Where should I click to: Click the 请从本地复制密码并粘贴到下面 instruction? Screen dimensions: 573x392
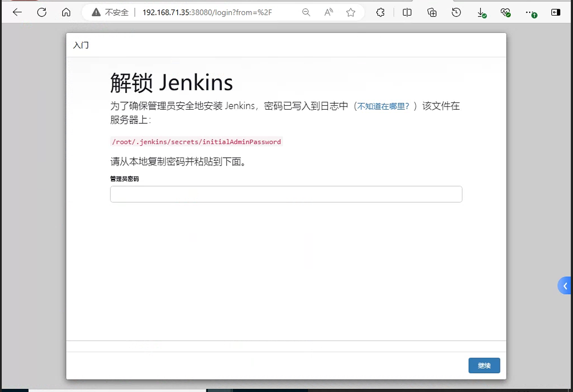click(179, 162)
